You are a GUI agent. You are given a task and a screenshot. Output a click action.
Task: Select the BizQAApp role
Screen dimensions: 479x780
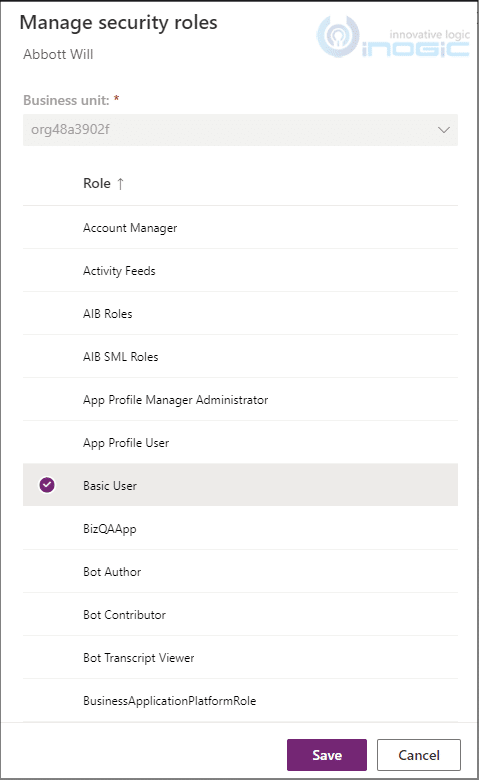tap(240, 528)
